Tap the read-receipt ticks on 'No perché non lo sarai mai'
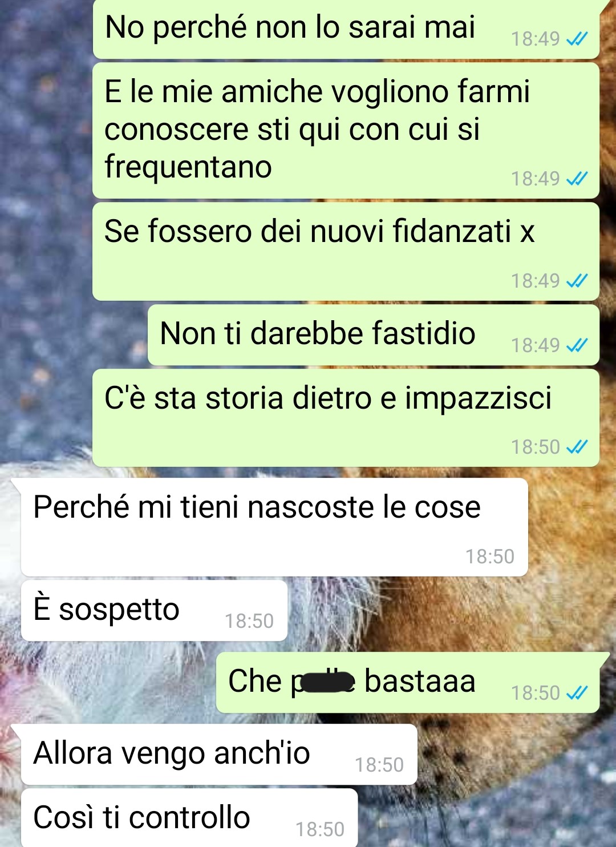This screenshot has width=616, height=847. [x=577, y=39]
